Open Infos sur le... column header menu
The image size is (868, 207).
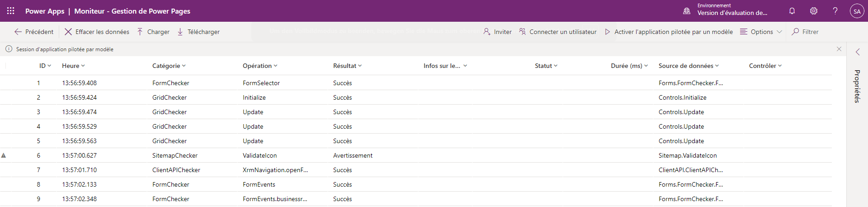coord(445,66)
